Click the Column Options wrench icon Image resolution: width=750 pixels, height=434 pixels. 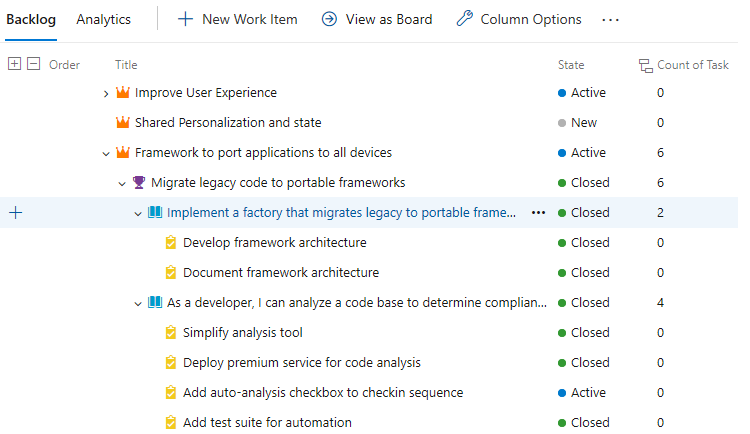[x=464, y=19]
